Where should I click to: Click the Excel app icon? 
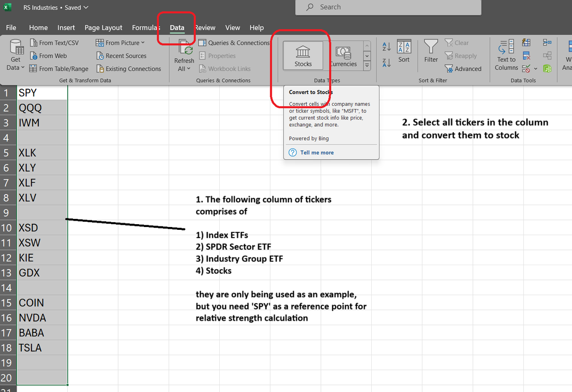click(x=8, y=8)
